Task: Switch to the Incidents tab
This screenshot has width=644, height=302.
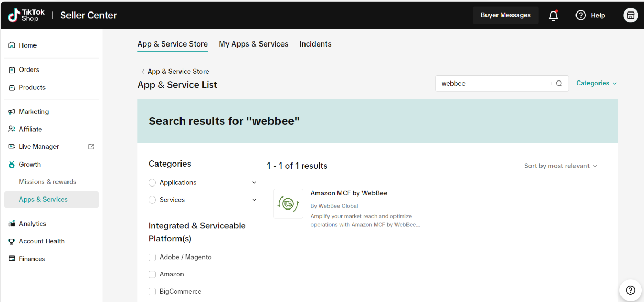Action: [x=315, y=44]
